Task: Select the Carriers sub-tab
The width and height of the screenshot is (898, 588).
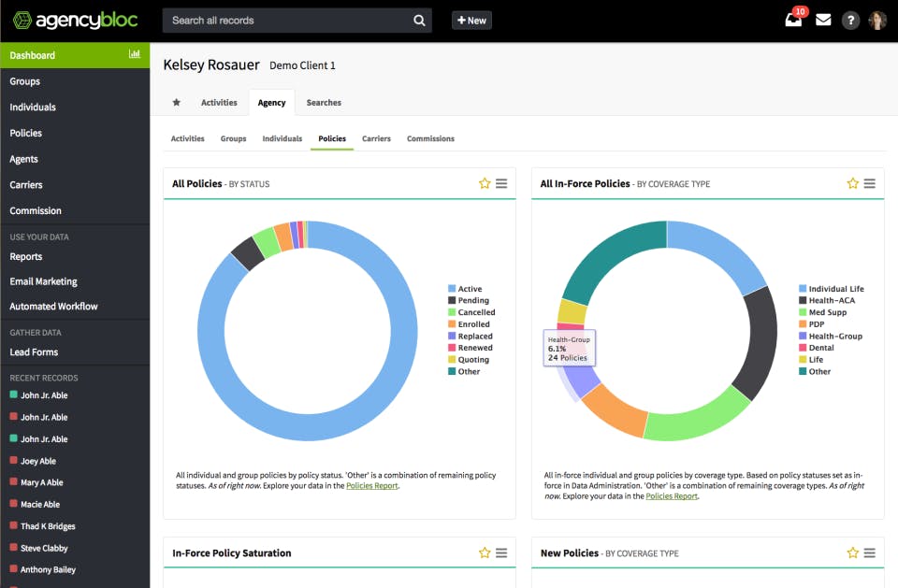Action: 376,138
